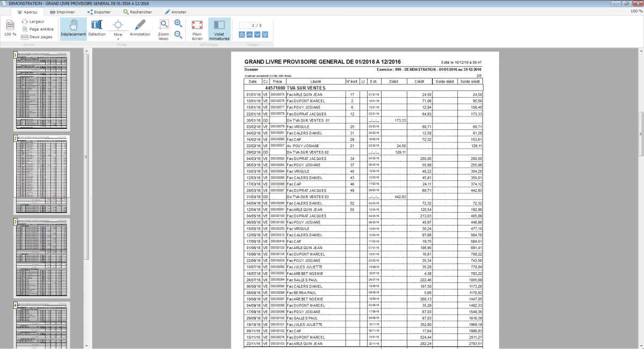Click entry Div TVA SUR VENTES 02

[x=308, y=152]
